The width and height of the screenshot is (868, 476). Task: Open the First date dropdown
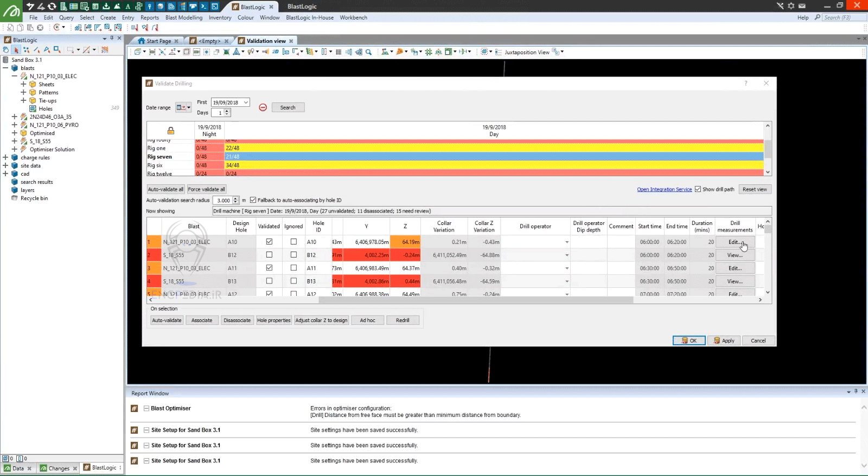[246, 102]
